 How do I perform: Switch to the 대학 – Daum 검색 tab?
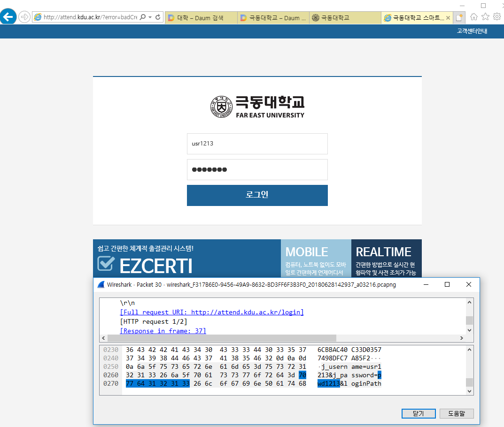201,18
